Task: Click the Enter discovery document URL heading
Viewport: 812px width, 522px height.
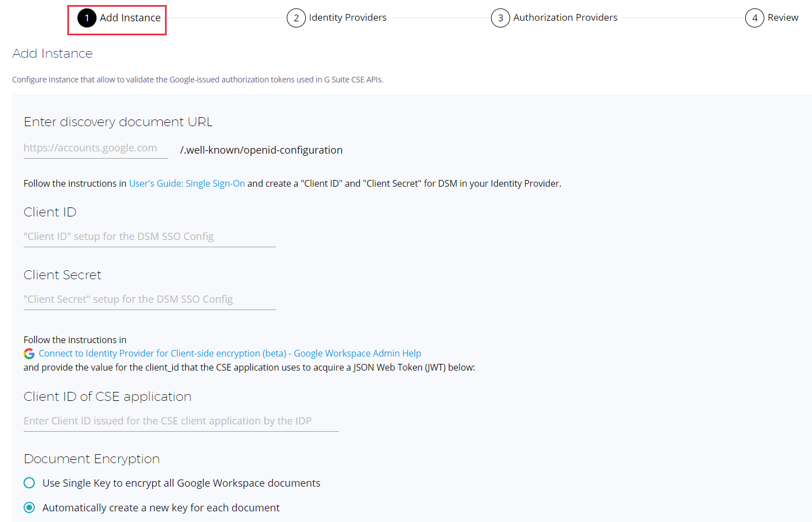Action: point(118,122)
